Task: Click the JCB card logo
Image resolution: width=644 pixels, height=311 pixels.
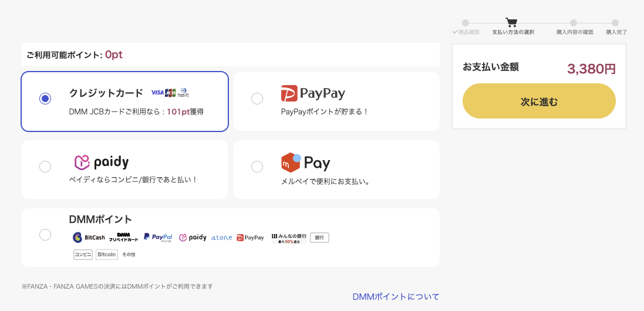Action: (x=170, y=93)
